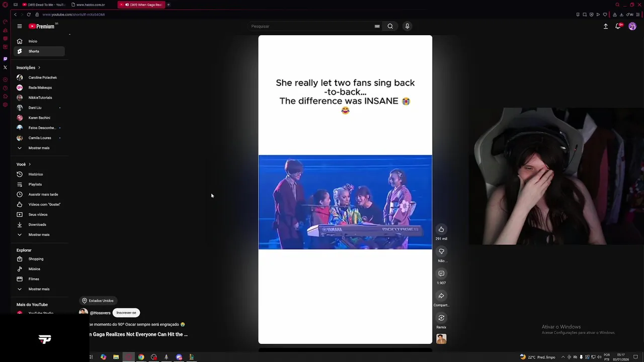Expand the Inscrições section chevron
This screenshot has width=644, height=362.
point(39,67)
